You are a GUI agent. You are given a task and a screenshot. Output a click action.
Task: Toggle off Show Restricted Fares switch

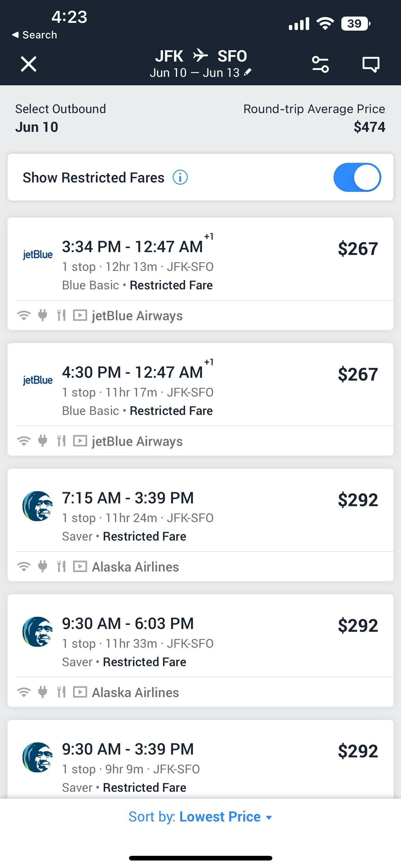(x=357, y=177)
